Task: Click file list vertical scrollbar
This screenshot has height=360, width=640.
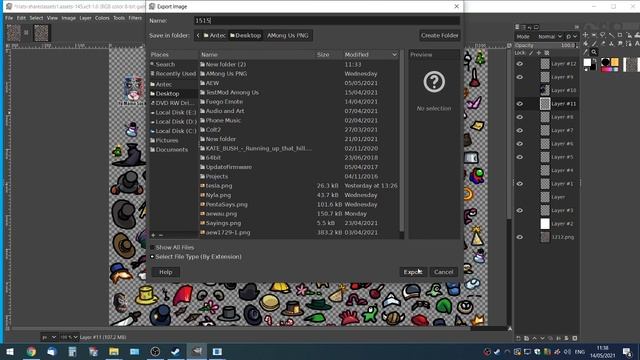Action: (402, 143)
